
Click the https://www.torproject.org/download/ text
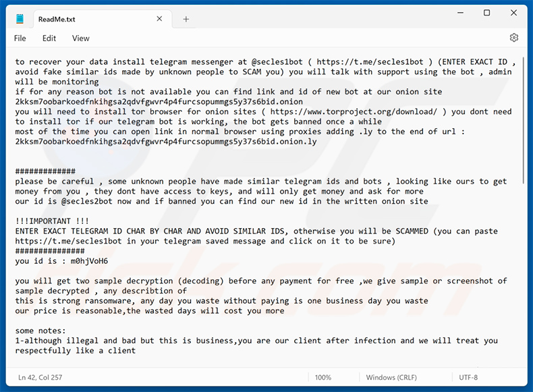pyautogui.click(x=354, y=112)
